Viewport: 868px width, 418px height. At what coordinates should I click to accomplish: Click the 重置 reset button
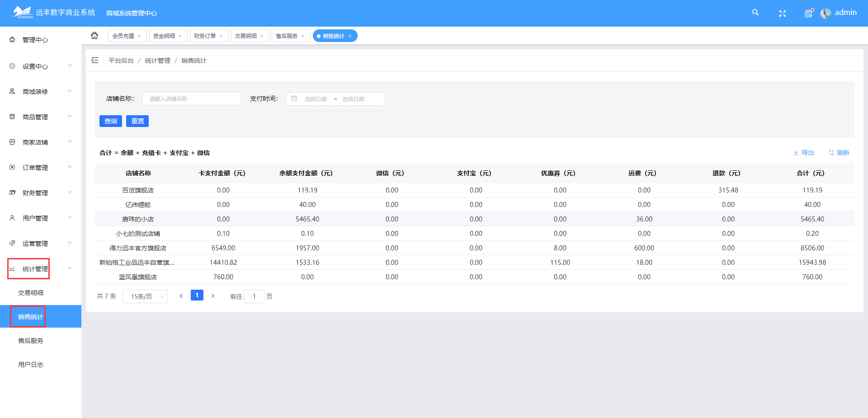137,121
